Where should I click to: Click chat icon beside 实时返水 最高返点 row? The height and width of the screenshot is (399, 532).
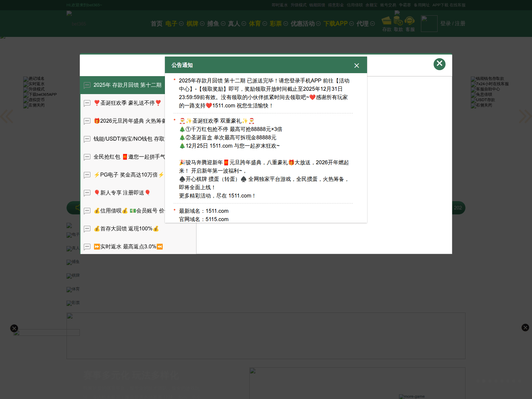(87, 247)
